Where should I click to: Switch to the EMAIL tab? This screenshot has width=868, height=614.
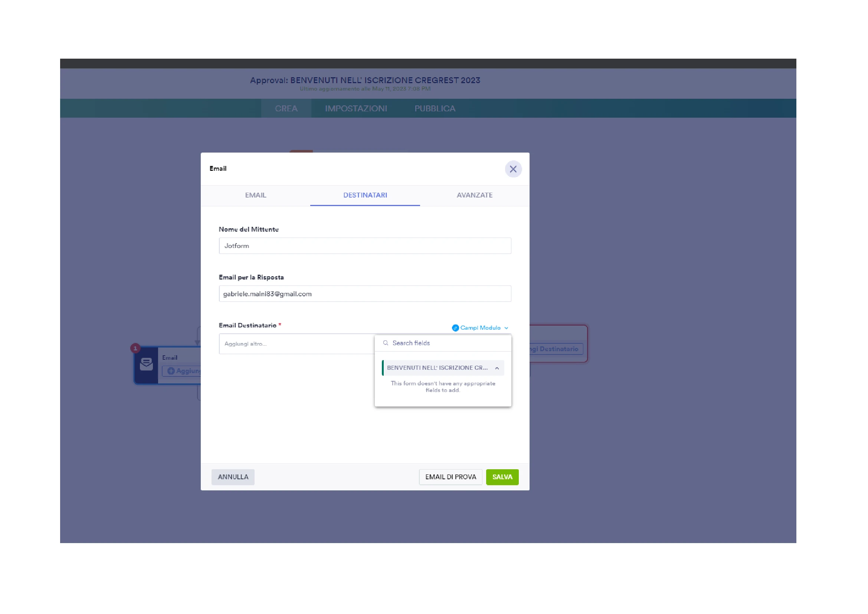[x=256, y=196]
